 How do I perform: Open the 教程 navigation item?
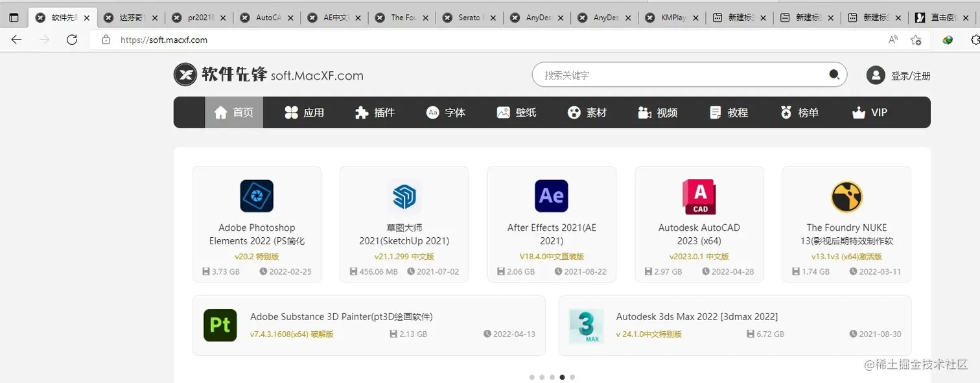click(729, 113)
